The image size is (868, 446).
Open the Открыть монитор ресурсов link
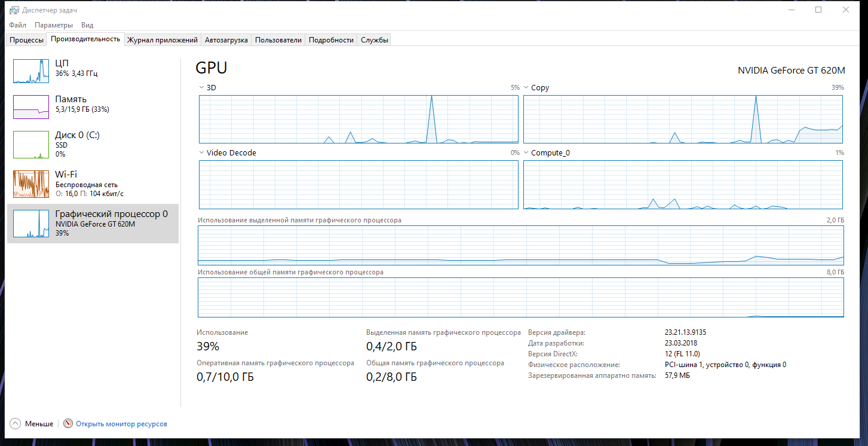coord(121,424)
